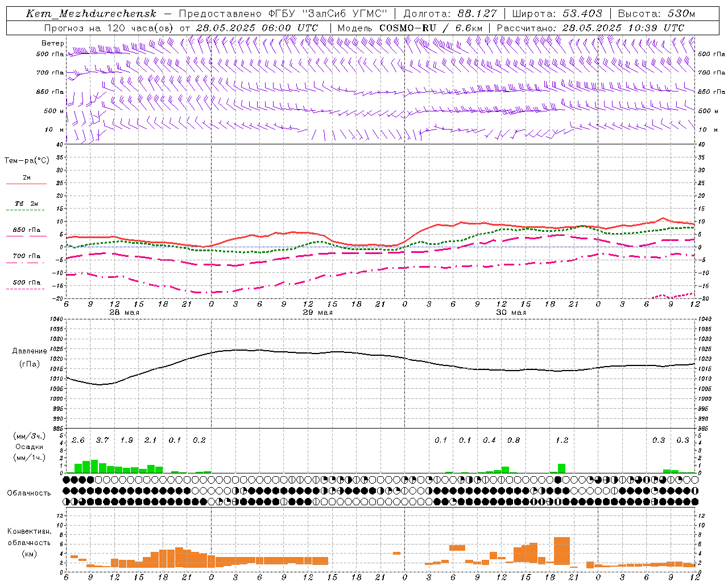Click the text Прогноз на 120 часа(ов)
728x582 pixels.
click(x=109, y=28)
